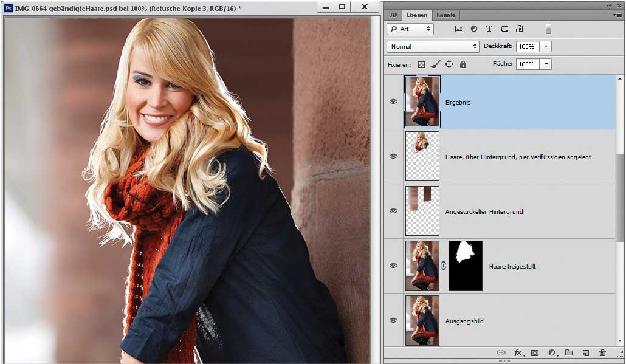Toggle the layer filter on/off switch
Image resolution: width=626 pixels, height=364 pixels.
pyautogui.click(x=548, y=29)
